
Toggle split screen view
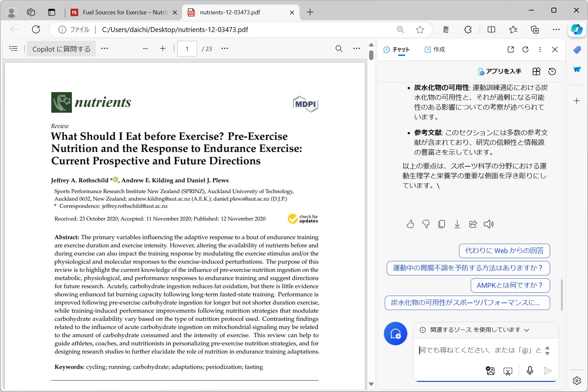tap(491, 30)
